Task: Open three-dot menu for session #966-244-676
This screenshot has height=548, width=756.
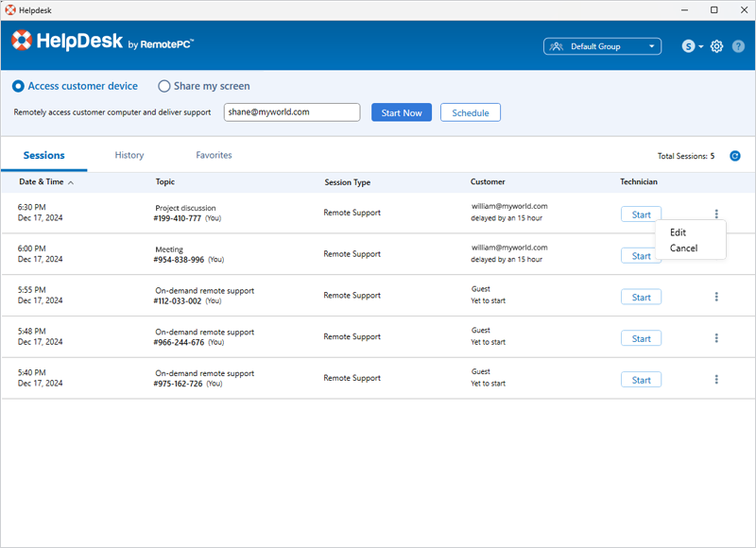Action: click(716, 338)
